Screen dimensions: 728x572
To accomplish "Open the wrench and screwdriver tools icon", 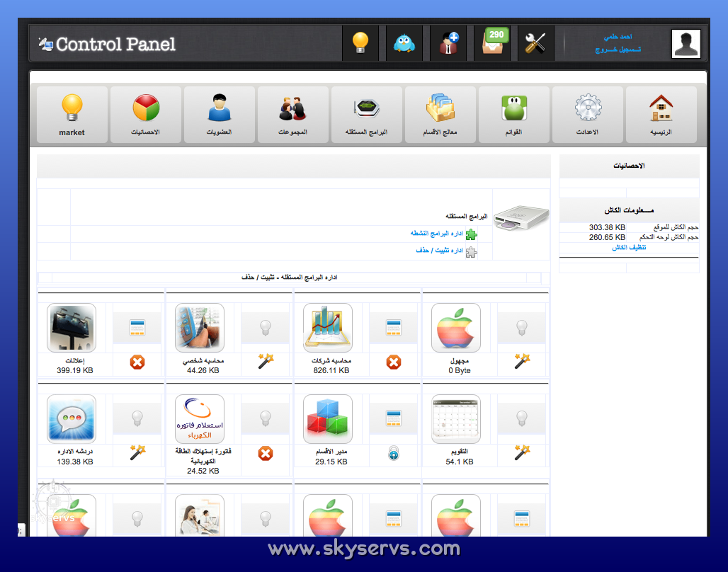I will pyautogui.click(x=535, y=43).
